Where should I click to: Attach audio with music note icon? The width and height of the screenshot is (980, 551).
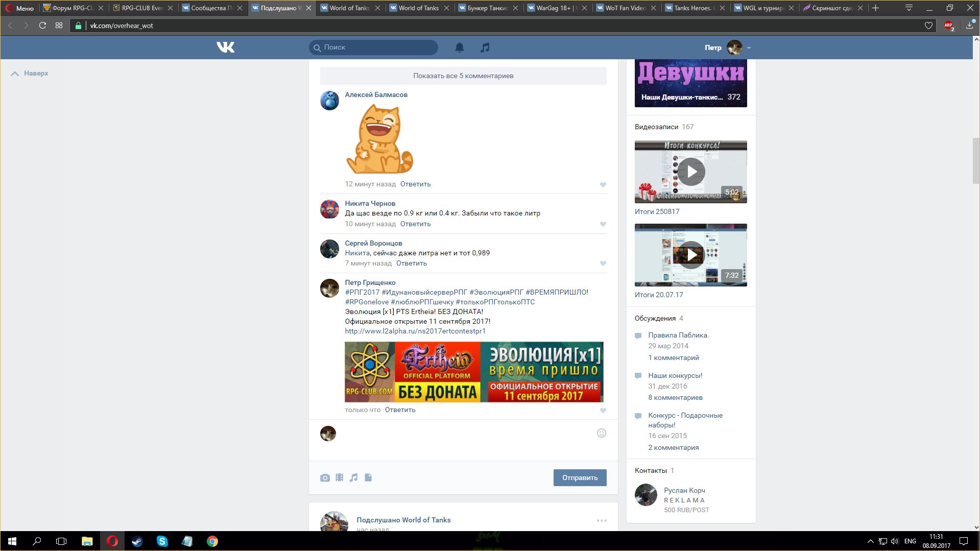[353, 477]
